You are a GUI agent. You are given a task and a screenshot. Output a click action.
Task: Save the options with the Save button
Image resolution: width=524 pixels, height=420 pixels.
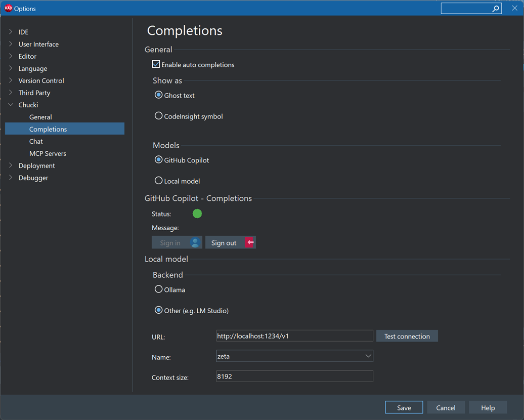point(404,407)
